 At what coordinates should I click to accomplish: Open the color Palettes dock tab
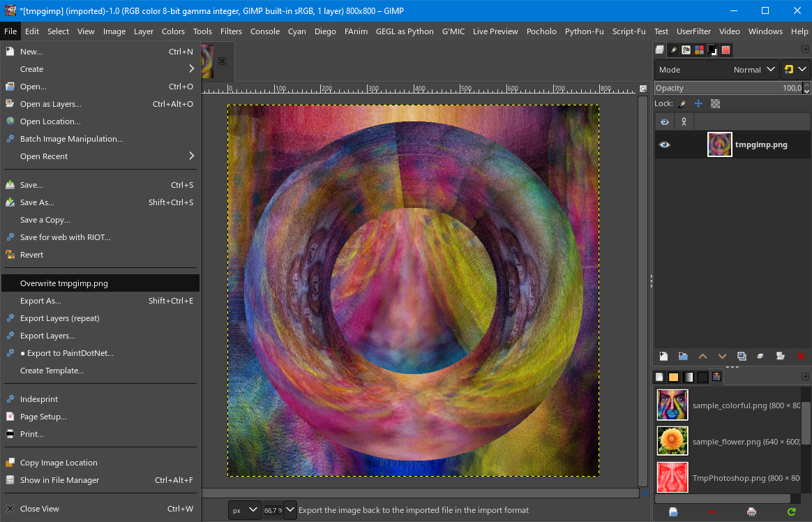pyautogui.click(x=699, y=50)
